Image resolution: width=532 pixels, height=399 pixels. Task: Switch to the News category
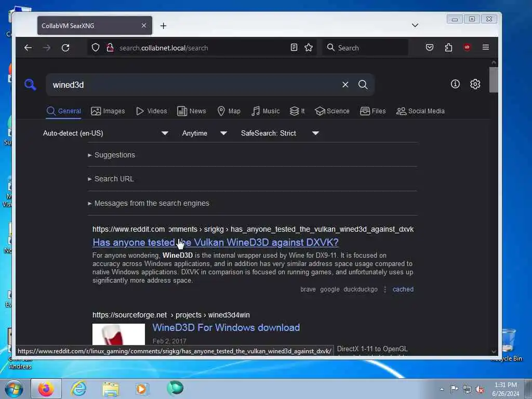coord(191,111)
